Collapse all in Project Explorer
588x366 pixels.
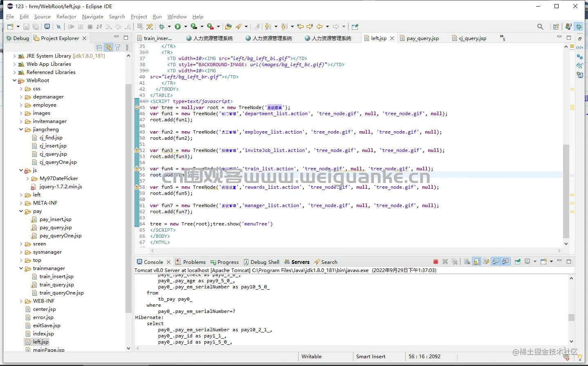[x=99, y=47]
